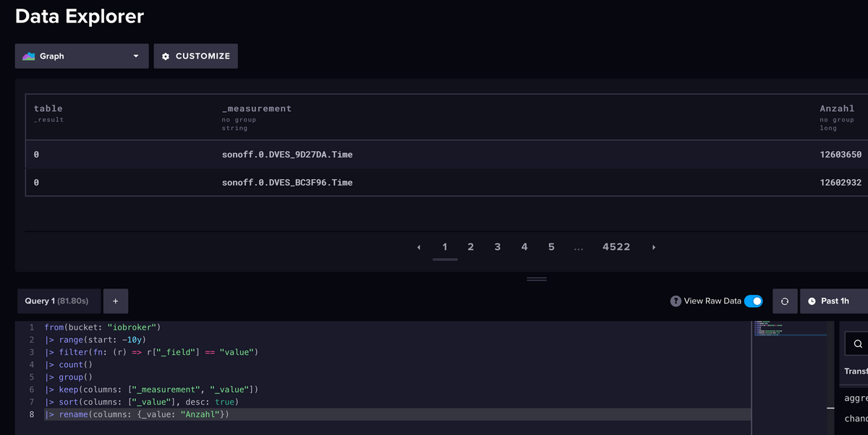The image size is (868, 435).
Task: Click the Data Explorer page title
Action: (80, 16)
